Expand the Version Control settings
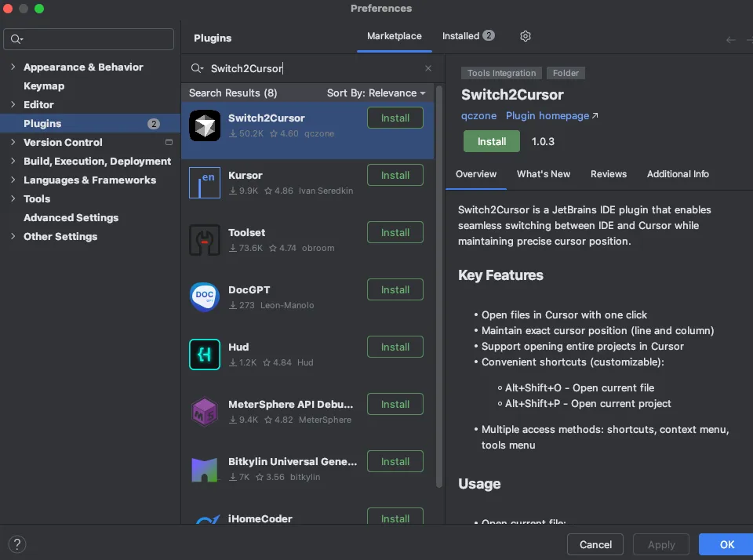This screenshot has height=560, width=753. tap(13, 143)
